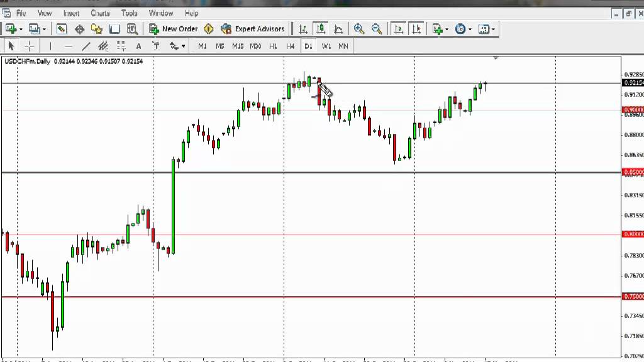Switch to the H4 timeframe

click(x=290, y=46)
